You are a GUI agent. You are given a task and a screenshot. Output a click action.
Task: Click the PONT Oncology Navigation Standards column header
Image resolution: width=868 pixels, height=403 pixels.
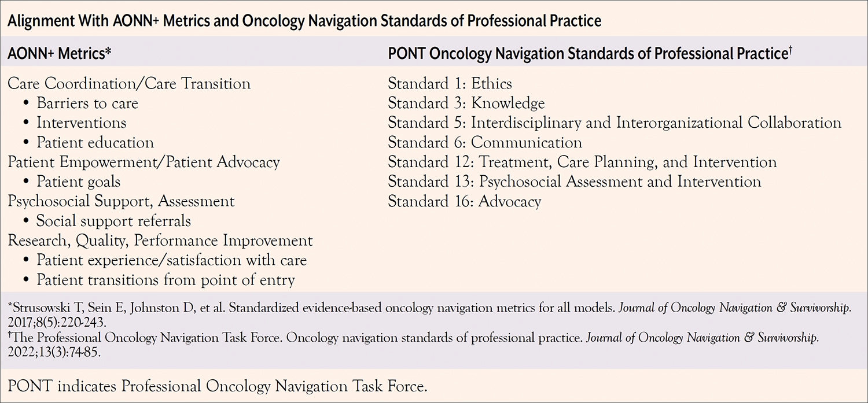590,53
